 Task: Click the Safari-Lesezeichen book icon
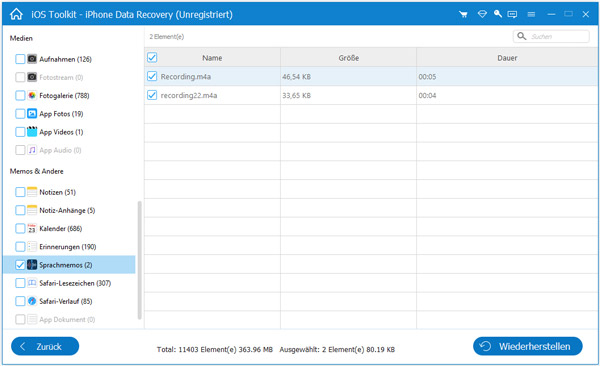coord(32,283)
